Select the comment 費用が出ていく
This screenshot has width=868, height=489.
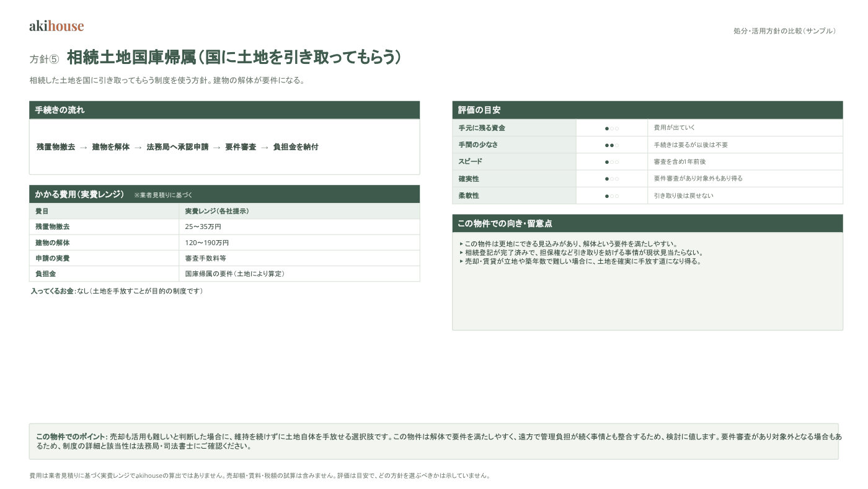pos(674,128)
